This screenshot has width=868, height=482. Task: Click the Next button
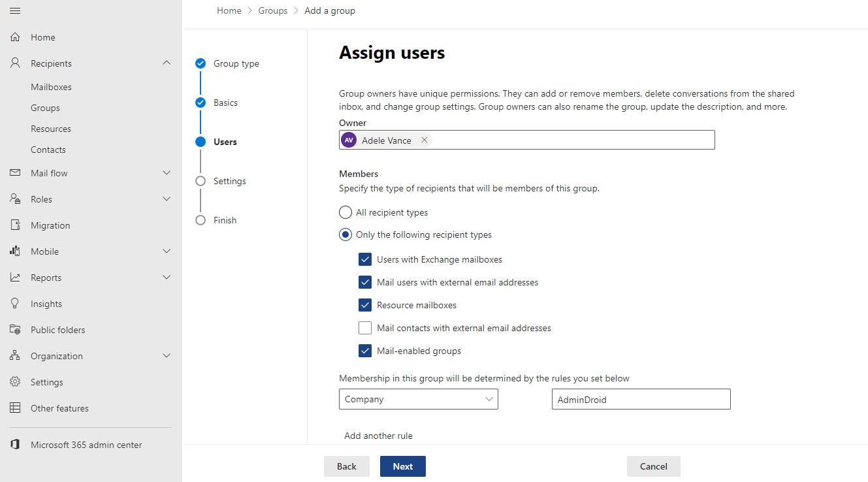point(402,466)
